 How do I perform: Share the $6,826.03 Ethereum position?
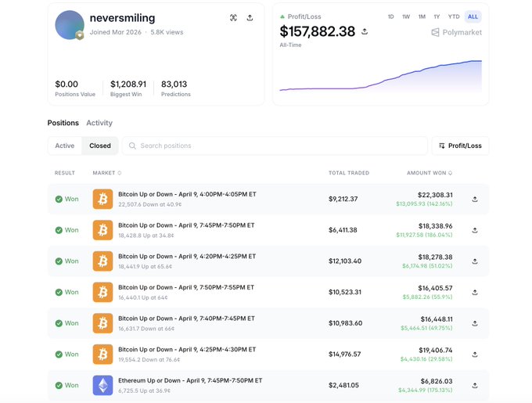[x=475, y=385]
